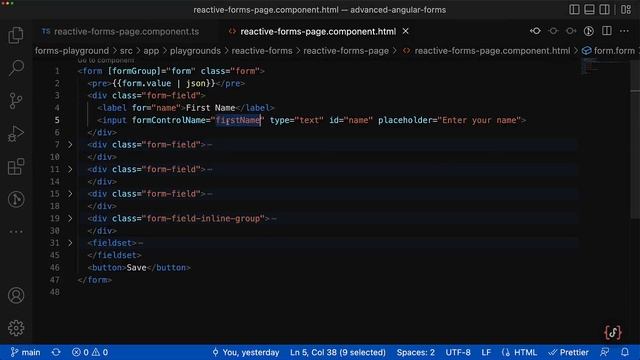Open the Extensions view

coord(16,167)
